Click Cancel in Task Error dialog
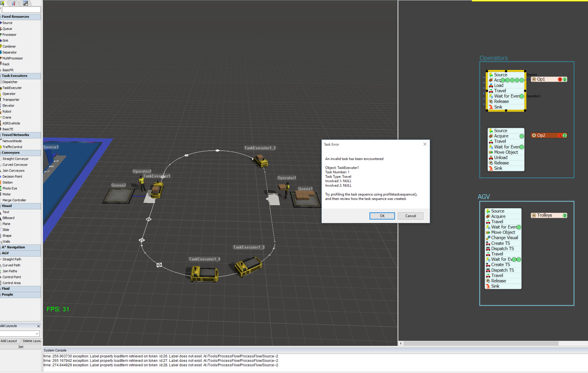 point(410,216)
